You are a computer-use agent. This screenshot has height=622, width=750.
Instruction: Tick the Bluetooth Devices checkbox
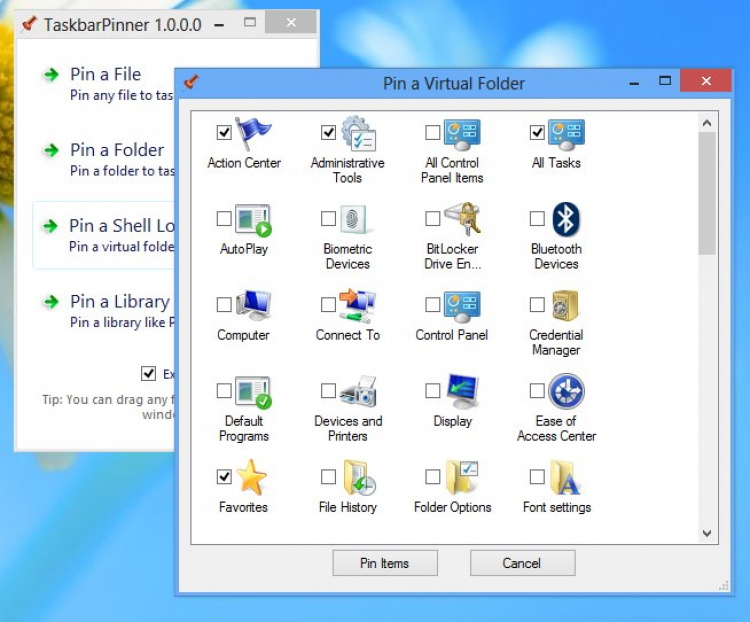point(537,218)
